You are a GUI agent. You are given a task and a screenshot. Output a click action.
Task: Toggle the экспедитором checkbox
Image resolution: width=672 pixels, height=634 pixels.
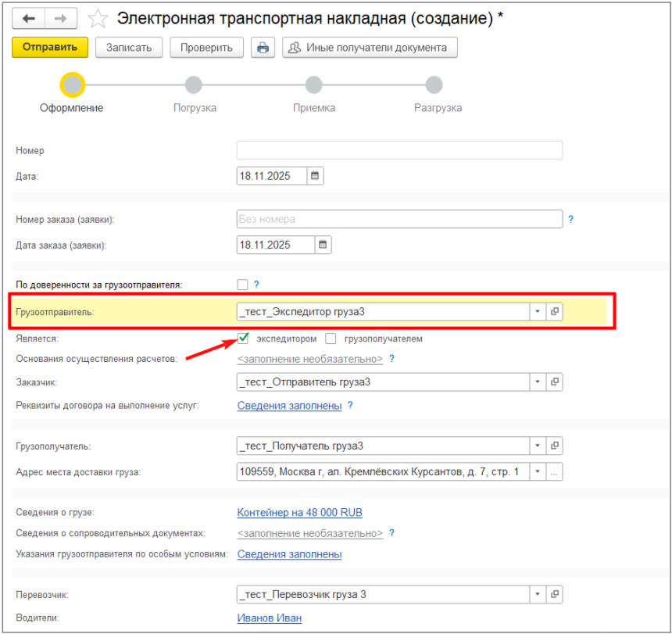pos(243,338)
